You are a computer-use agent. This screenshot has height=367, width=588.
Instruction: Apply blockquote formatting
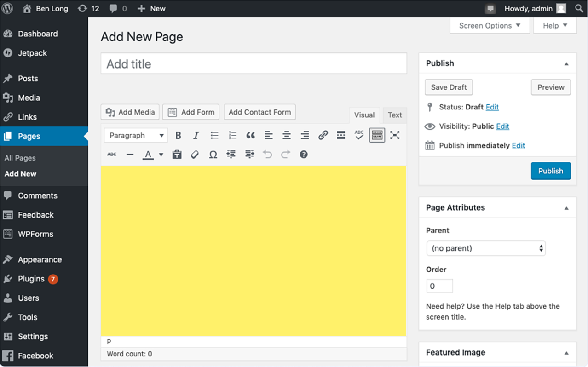(250, 135)
